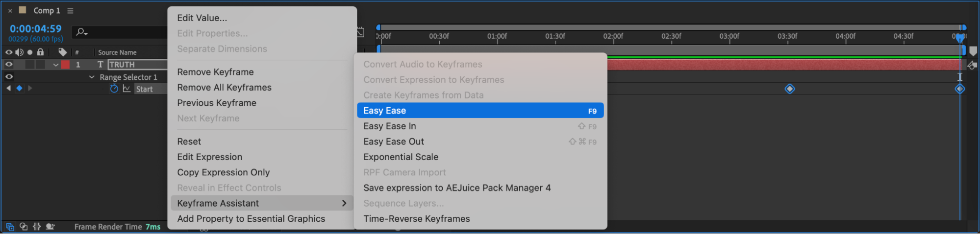Image resolution: width=980 pixels, height=234 pixels.
Task: Go to previous keyframe arrow
Action: (8, 88)
